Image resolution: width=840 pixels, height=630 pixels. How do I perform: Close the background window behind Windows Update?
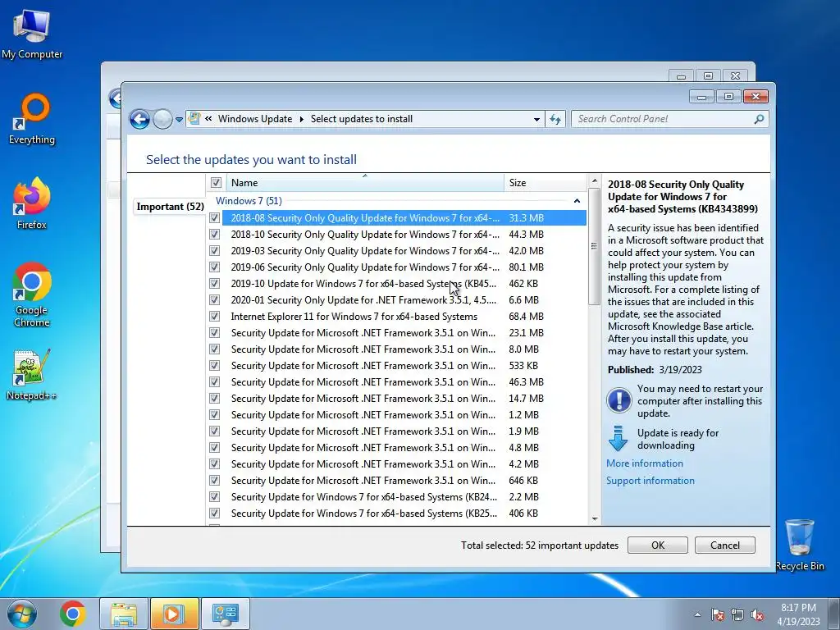tap(735, 76)
